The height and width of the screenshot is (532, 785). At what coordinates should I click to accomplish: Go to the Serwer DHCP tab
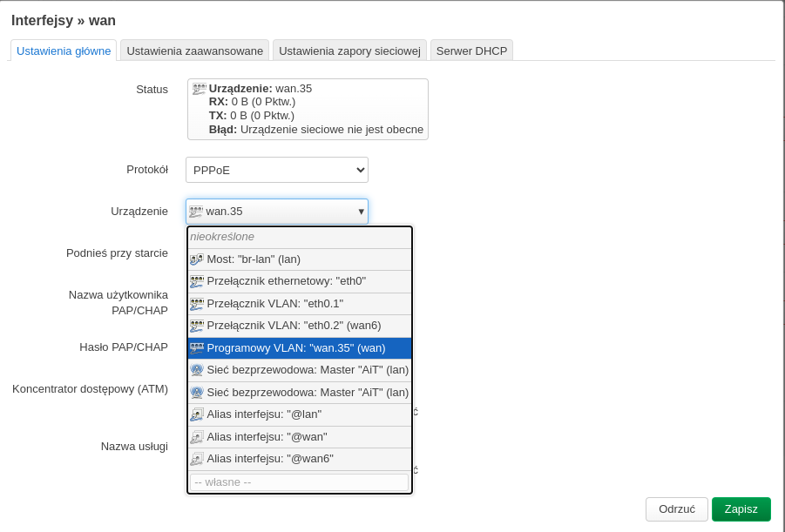pyautogui.click(x=471, y=51)
